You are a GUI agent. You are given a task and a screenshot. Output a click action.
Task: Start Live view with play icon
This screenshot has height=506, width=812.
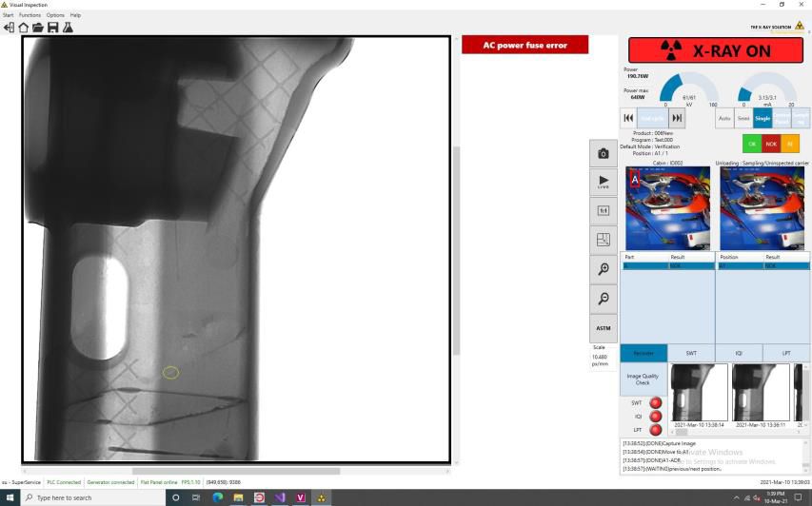coord(603,181)
